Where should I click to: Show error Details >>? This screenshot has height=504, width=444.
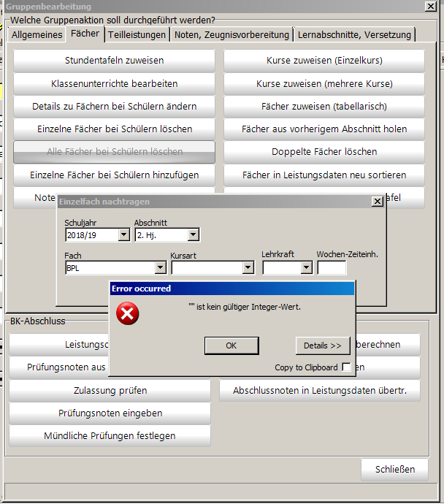[323, 345]
